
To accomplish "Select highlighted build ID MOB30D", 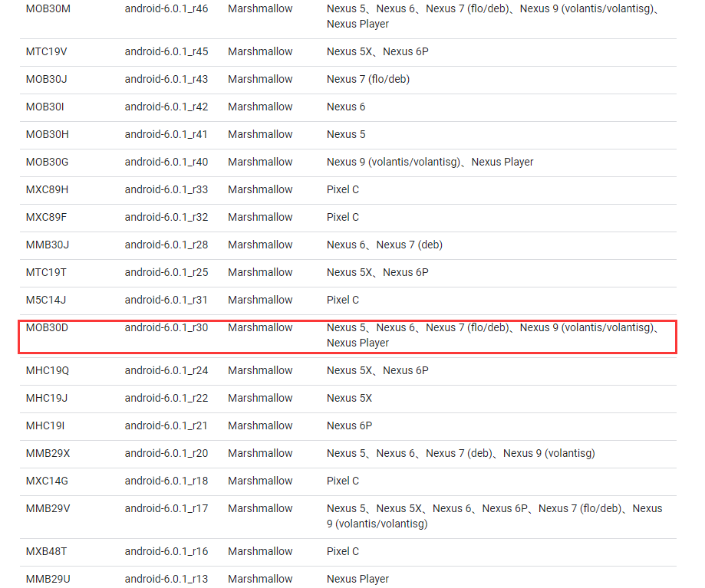I will pyautogui.click(x=47, y=328).
